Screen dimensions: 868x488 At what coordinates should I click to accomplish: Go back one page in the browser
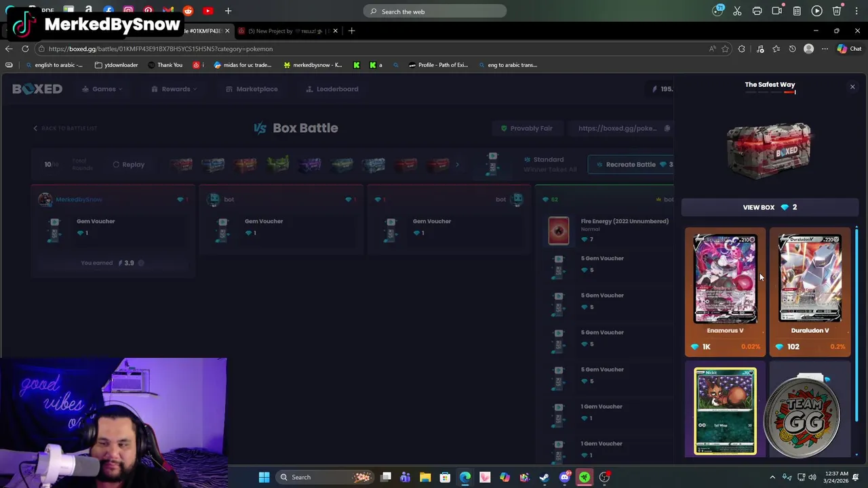pos(9,49)
